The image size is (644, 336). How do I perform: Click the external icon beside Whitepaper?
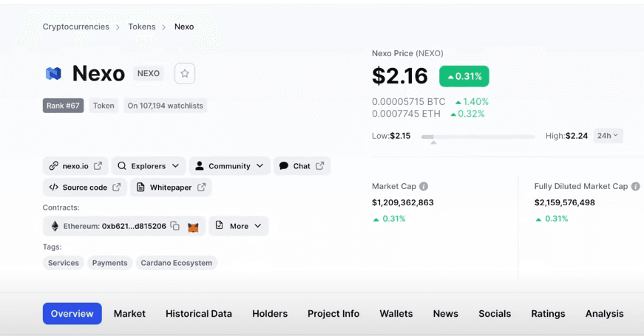(x=201, y=187)
